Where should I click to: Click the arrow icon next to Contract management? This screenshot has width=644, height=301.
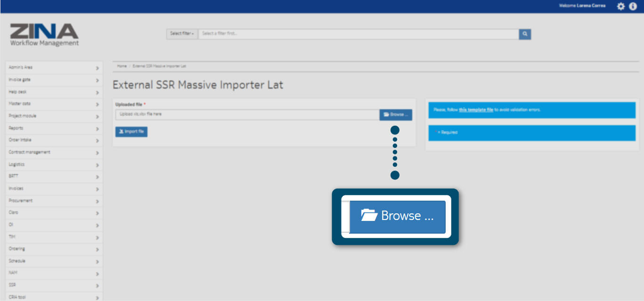point(97,153)
